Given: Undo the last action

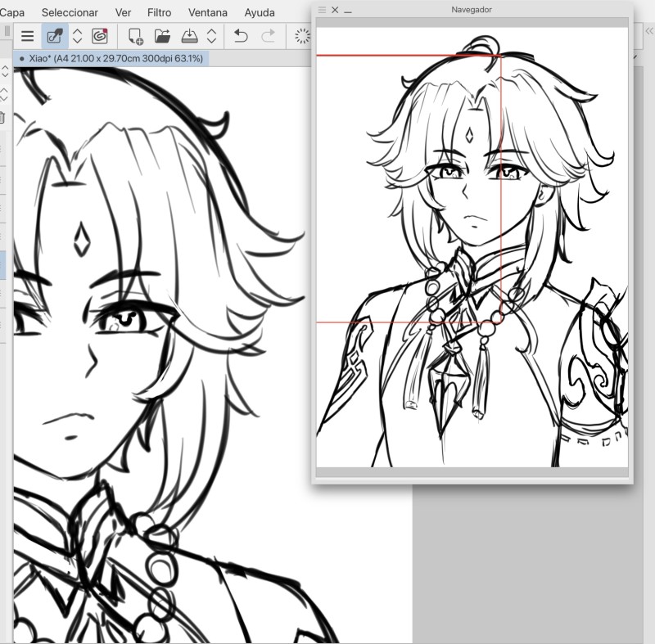Looking at the screenshot, I should pyautogui.click(x=241, y=36).
